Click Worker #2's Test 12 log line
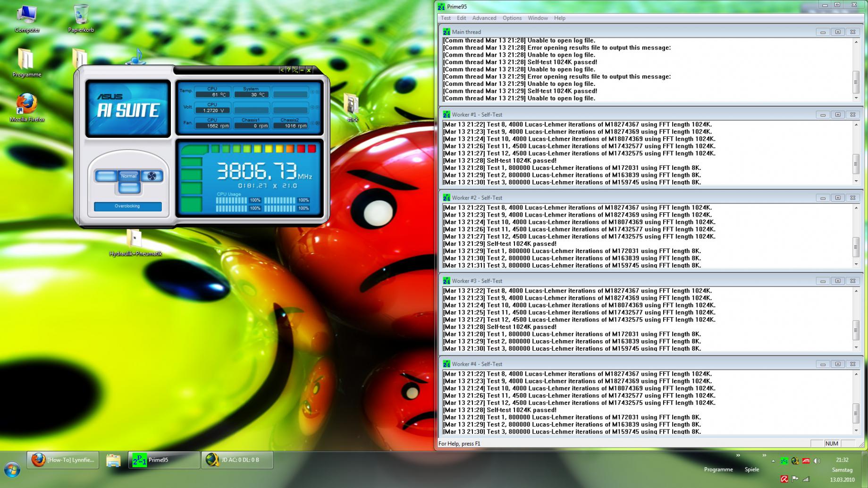Viewport: 868px width, 488px height. tap(579, 236)
